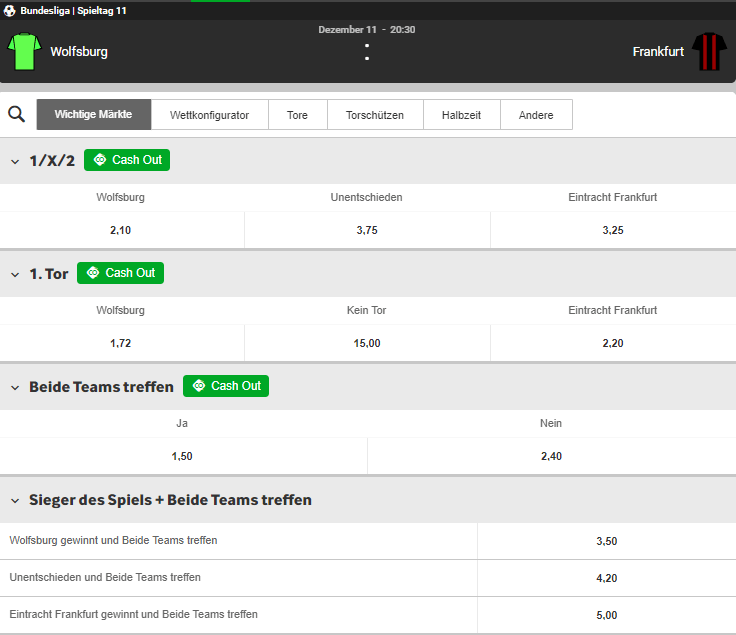Screen dimensions: 736x635
Task: Select Eintracht Frankfurt win odds 3,25
Action: 613,230
